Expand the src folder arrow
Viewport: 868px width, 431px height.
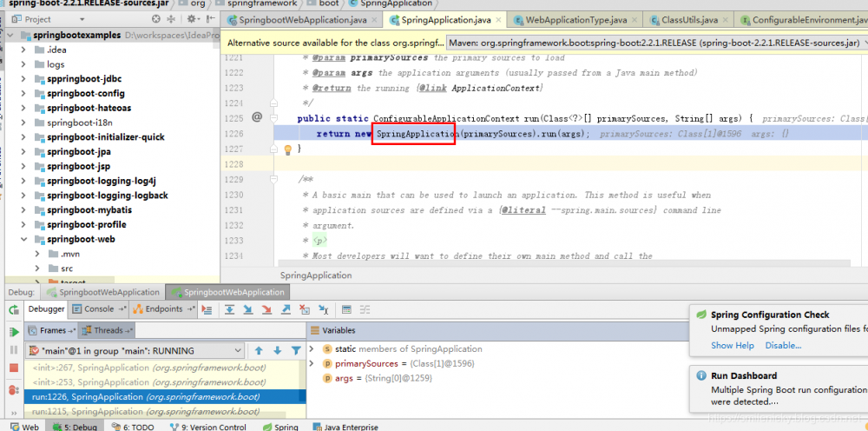pyautogui.click(x=37, y=269)
